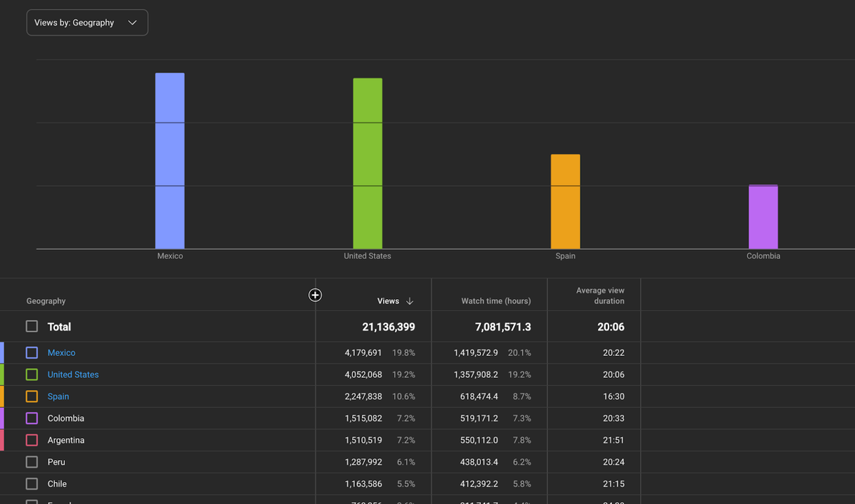Open the United States geography link

point(73,374)
